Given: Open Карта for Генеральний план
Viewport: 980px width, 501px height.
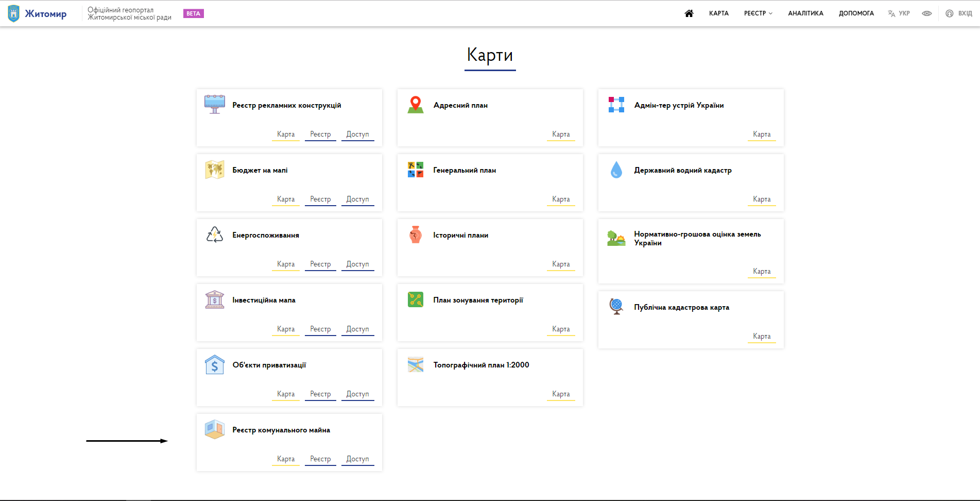Looking at the screenshot, I should click(561, 199).
